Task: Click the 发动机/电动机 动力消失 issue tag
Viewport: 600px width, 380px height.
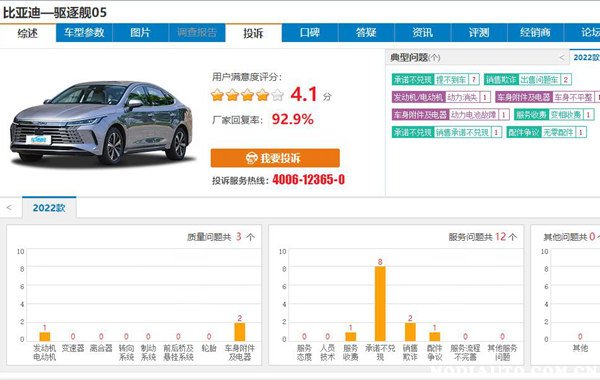Action: 441,97
